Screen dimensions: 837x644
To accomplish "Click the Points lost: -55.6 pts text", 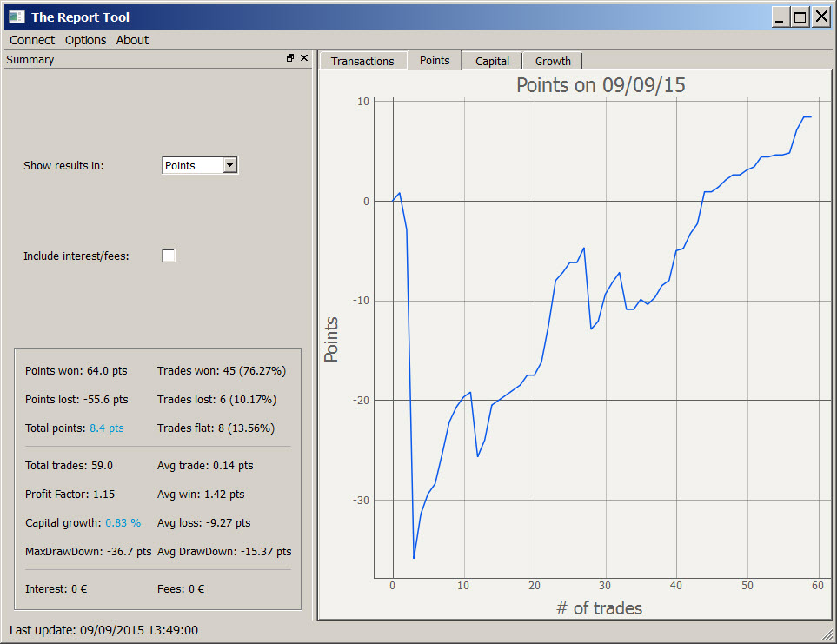I will tap(76, 400).
